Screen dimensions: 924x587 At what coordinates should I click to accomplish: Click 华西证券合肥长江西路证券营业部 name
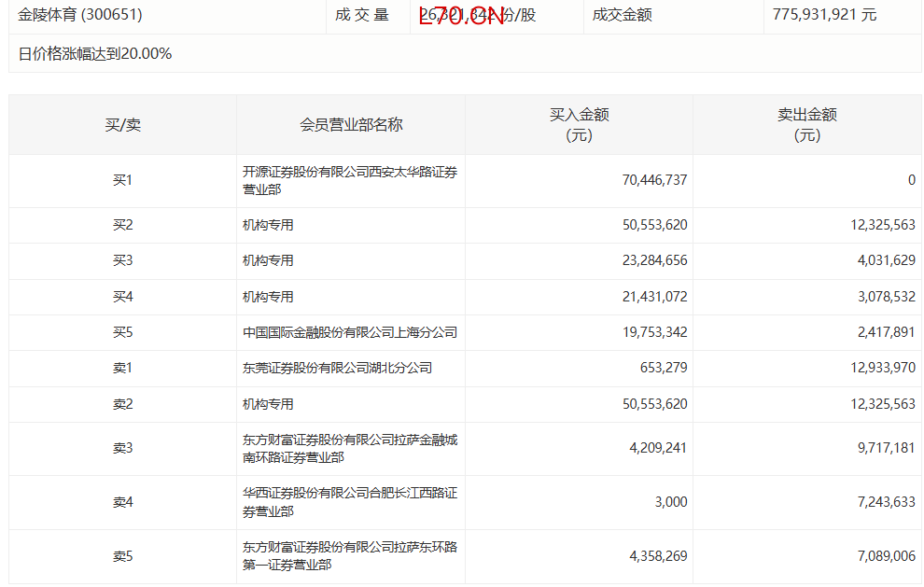tap(349, 502)
